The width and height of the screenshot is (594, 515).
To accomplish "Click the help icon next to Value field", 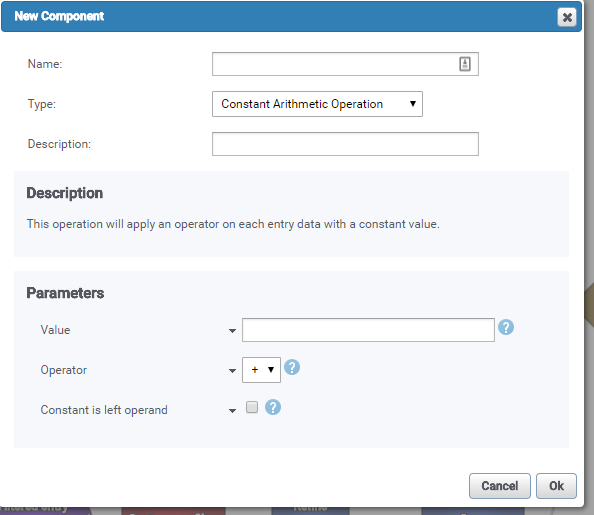I will point(506,327).
